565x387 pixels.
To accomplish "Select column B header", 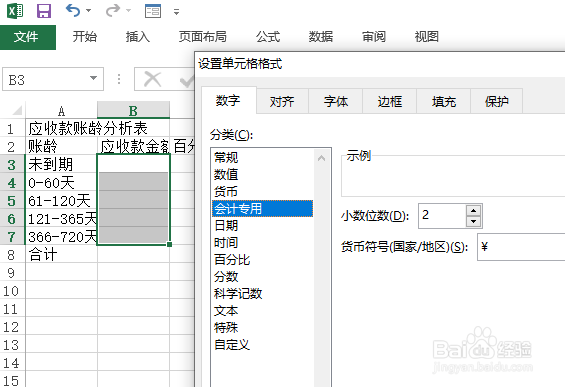I will [133, 110].
